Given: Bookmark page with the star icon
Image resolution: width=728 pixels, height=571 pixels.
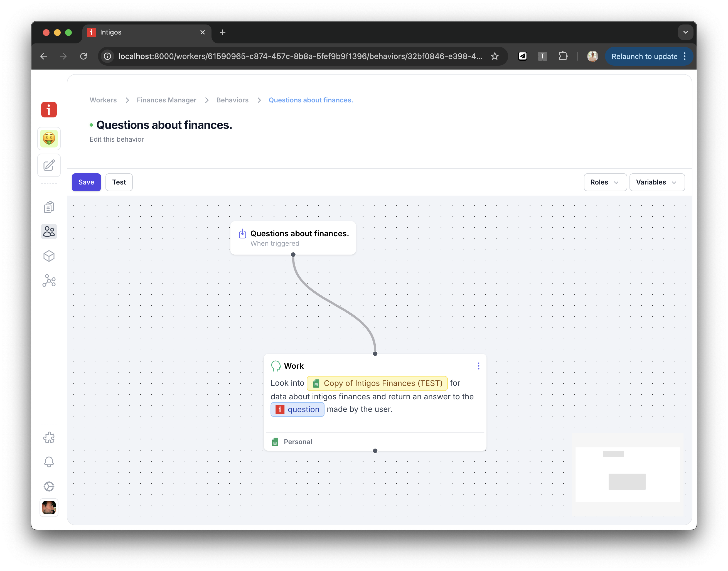Looking at the screenshot, I should (495, 56).
